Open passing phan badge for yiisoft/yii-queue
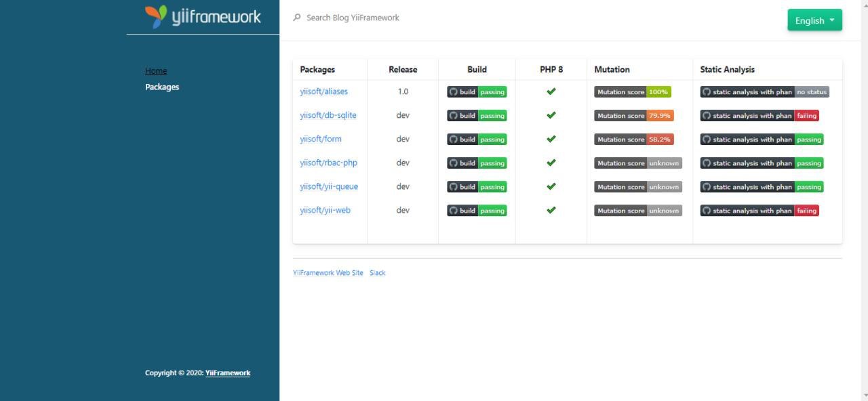 [x=762, y=187]
